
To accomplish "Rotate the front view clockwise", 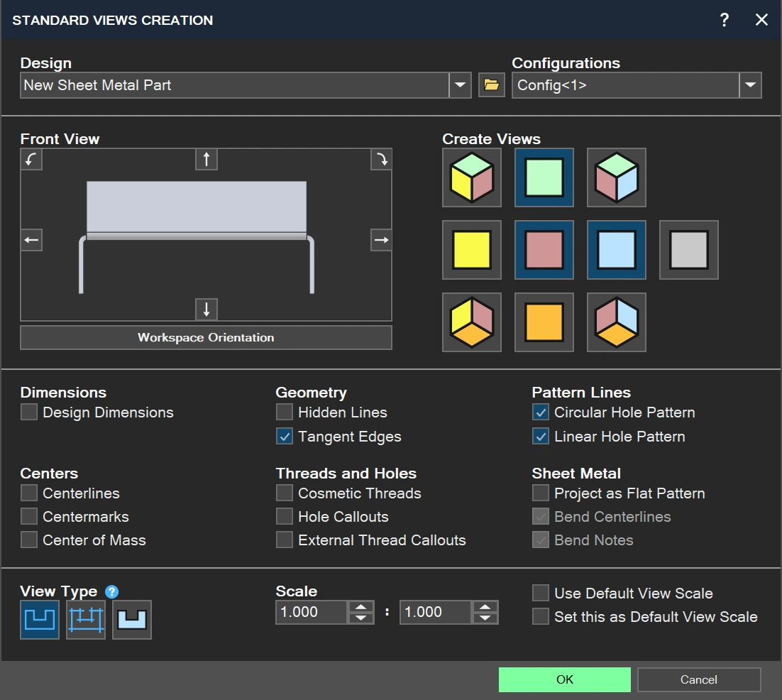I will tap(381, 160).
